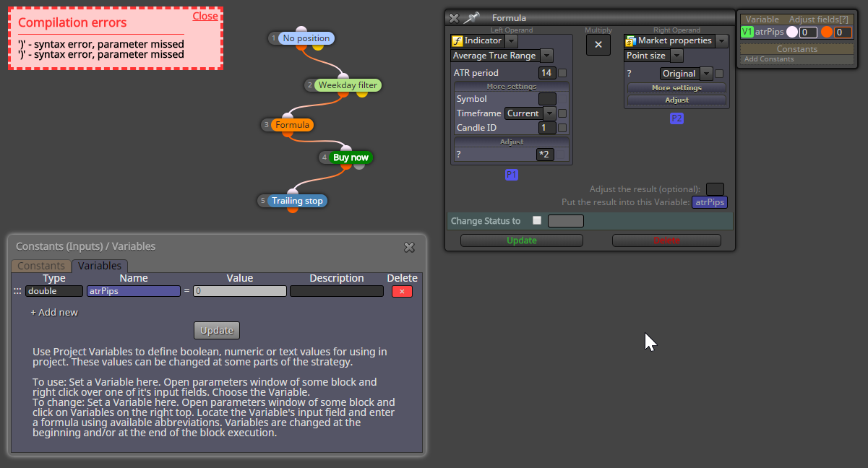Click gray output connector of Buy now block

pos(359,165)
